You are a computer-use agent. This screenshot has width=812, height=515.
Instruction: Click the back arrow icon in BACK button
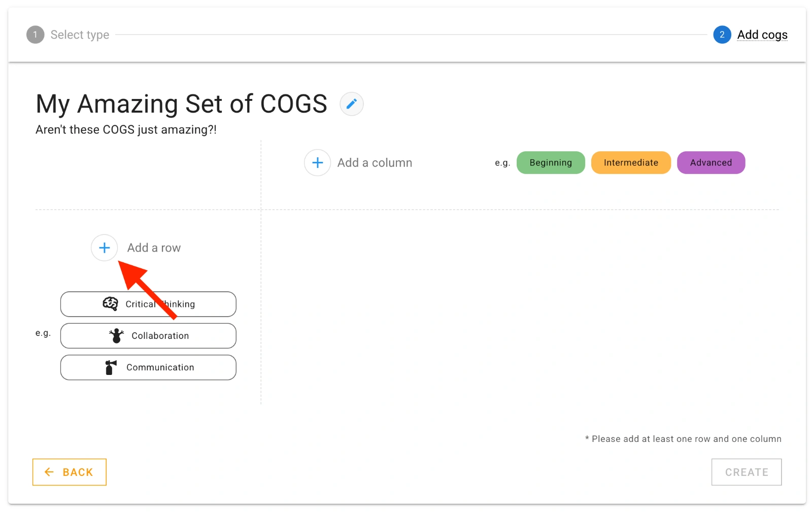pyautogui.click(x=49, y=472)
